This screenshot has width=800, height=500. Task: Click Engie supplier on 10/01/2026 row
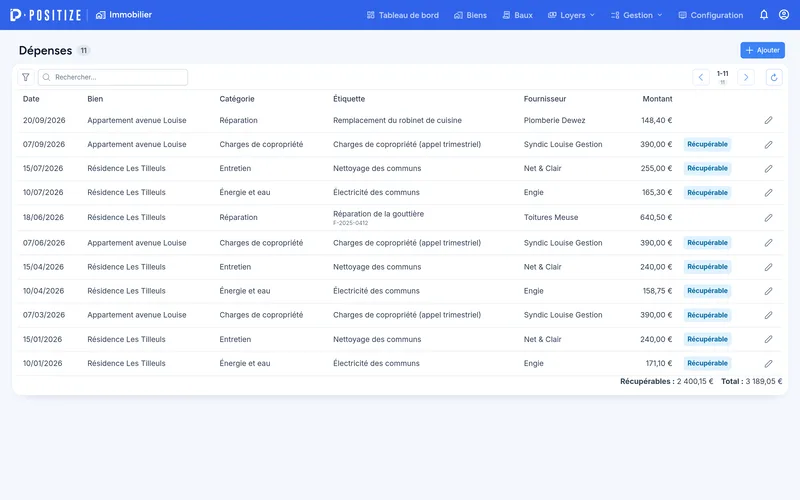(x=533, y=363)
